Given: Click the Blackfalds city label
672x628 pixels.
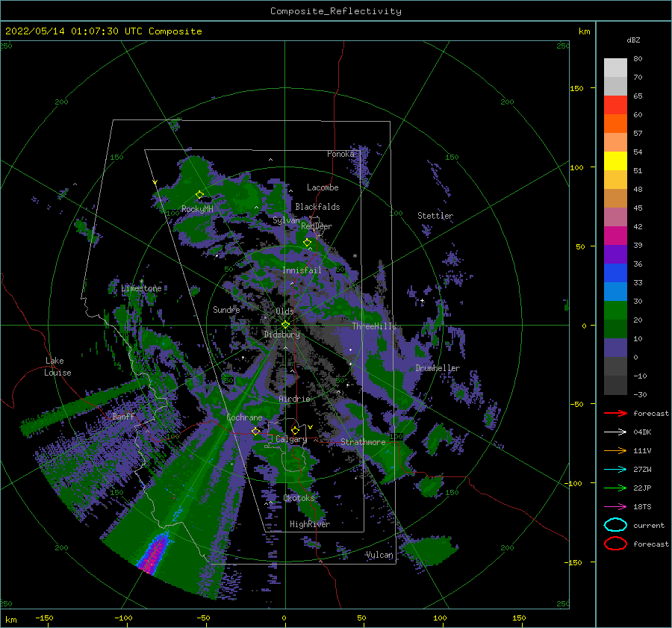Looking at the screenshot, I should click(x=317, y=207).
